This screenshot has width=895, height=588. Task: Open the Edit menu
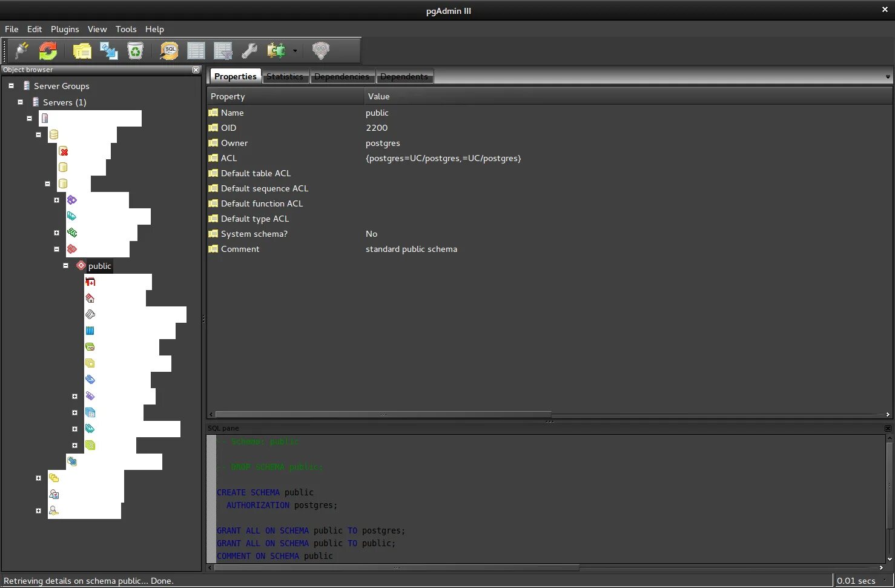coord(35,29)
